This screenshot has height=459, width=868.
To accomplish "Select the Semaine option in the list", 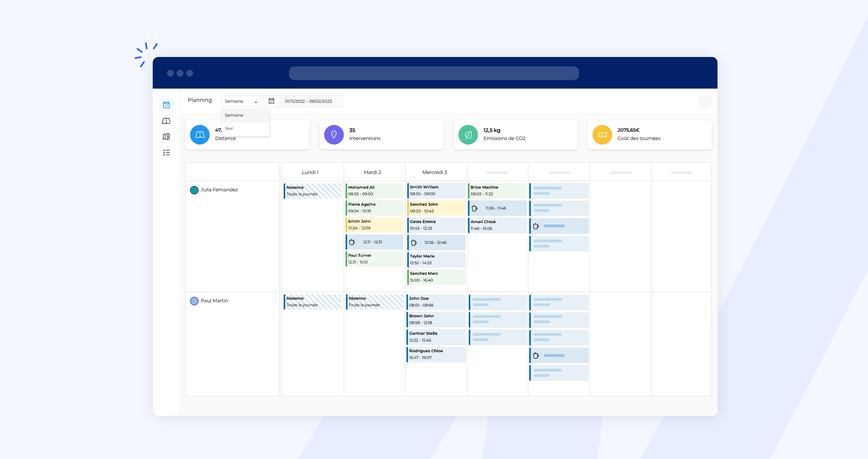I will [x=246, y=116].
